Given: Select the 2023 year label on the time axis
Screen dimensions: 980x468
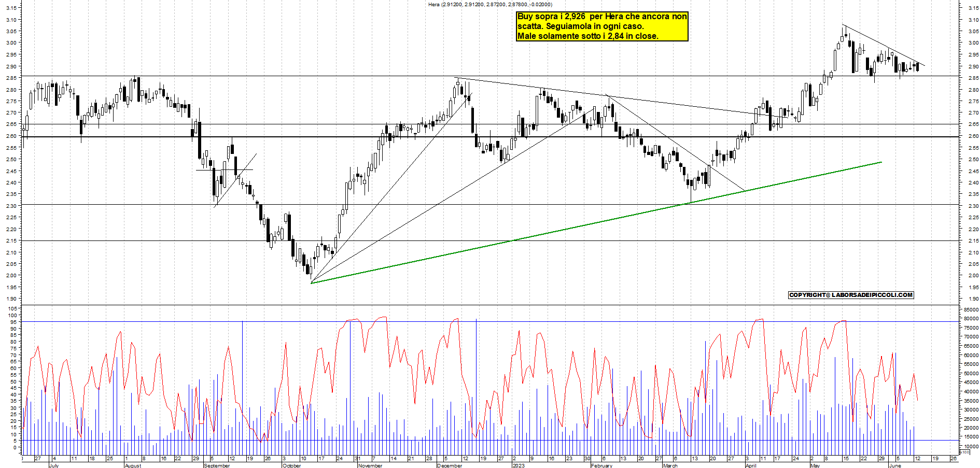Looking at the screenshot, I should click(x=519, y=465).
